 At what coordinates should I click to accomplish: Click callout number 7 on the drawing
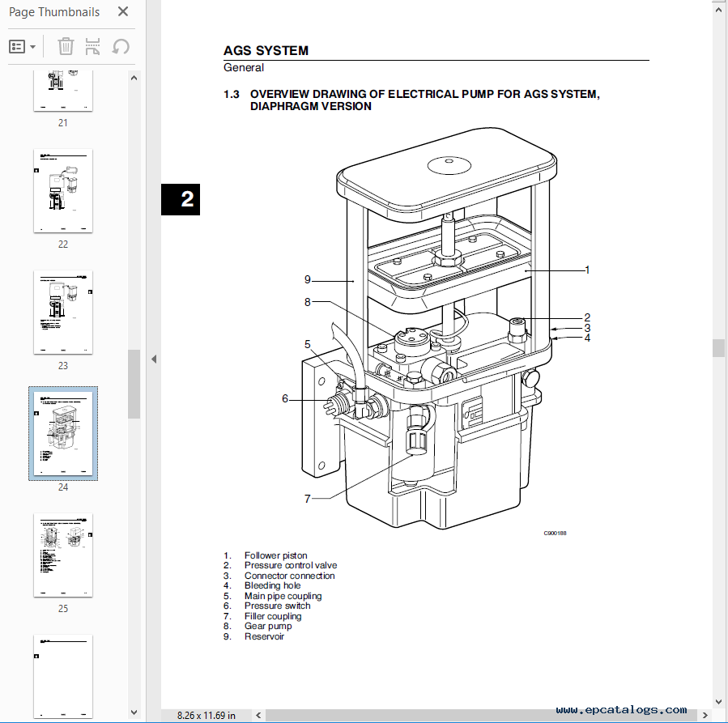pyautogui.click(x=308, y=499)
